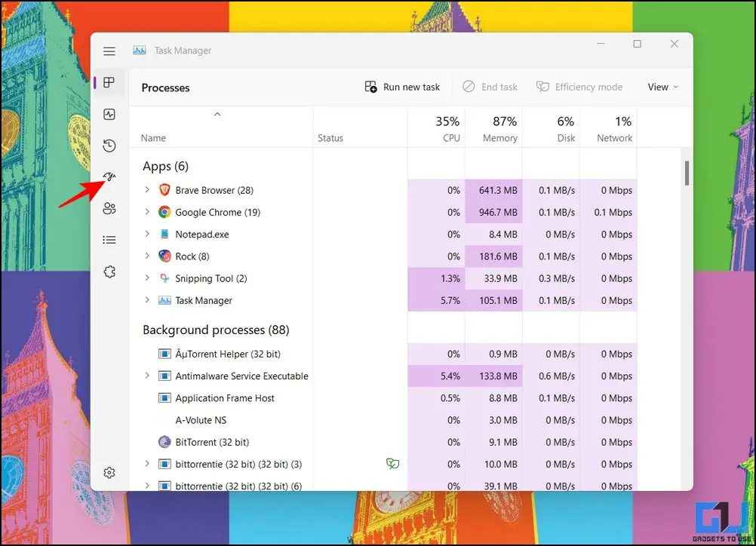Click the Notepad.exe icon
The height and width of the screenshot is (546, 756).
(x=164, y=235)
